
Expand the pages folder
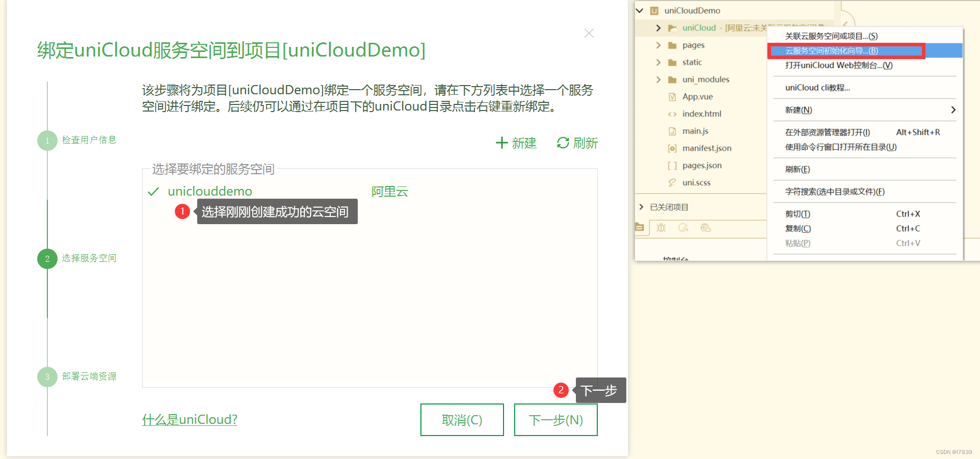pos(658,45)
